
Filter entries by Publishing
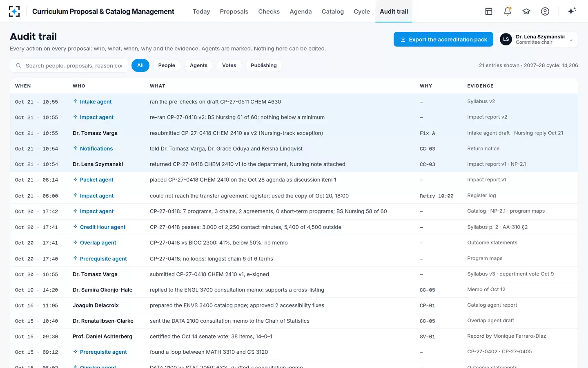click(x=264, y=65)
